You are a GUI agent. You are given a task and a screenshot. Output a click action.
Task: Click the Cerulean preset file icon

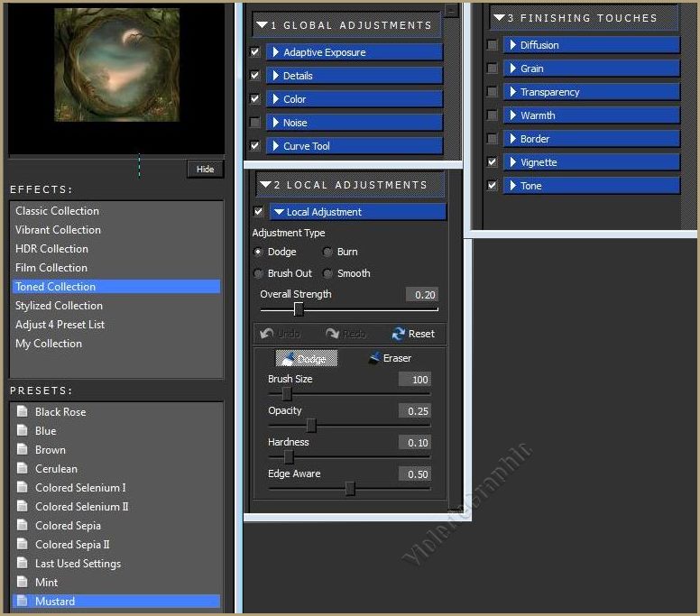[23, 469]
